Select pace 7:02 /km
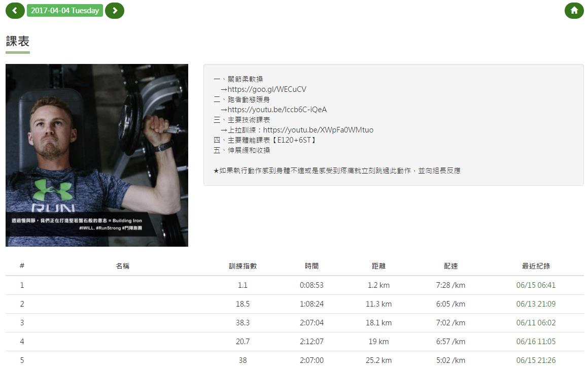 tap(451, 323)
